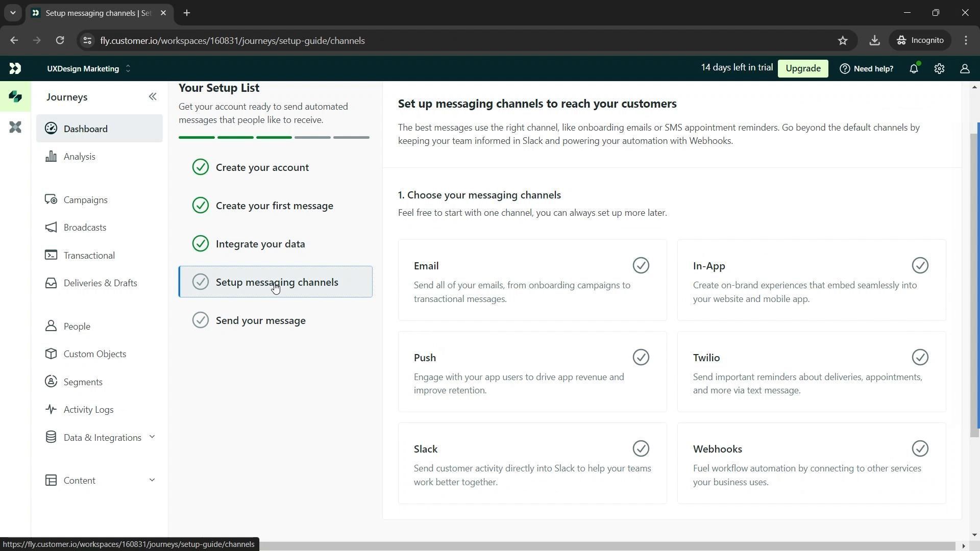This screenshot has width=980, height=551.
Task: Select the Email channel checkmark
Action: [x=641, y=266]
